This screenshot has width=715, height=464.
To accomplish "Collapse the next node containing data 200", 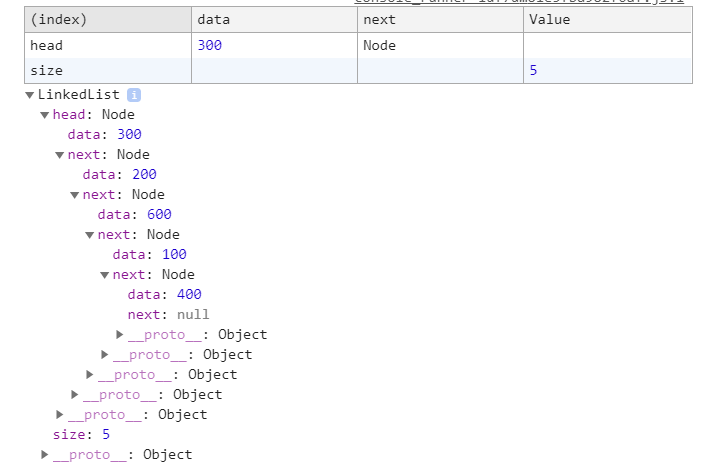I will (60, 155).
